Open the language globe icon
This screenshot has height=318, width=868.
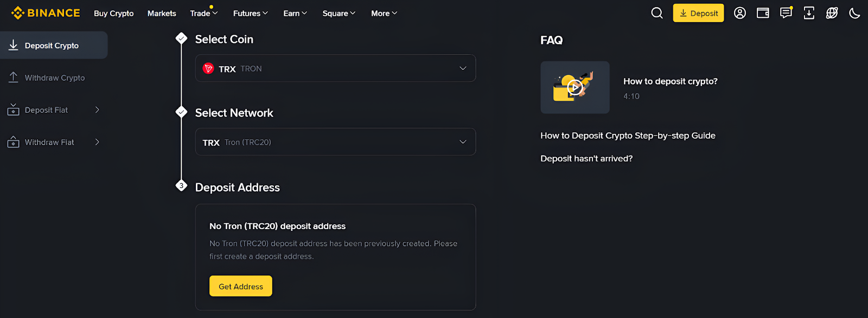coord(832,12)
